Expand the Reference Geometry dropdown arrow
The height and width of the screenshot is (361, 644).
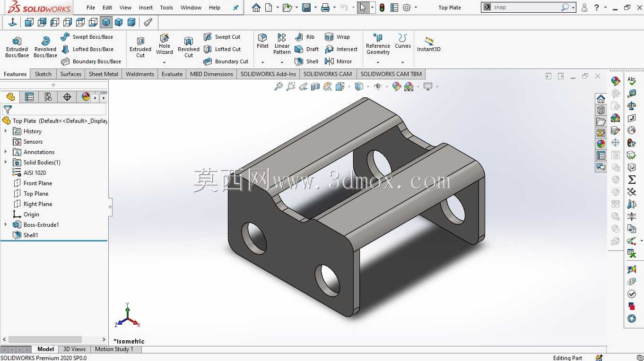[x=378, y=62]
